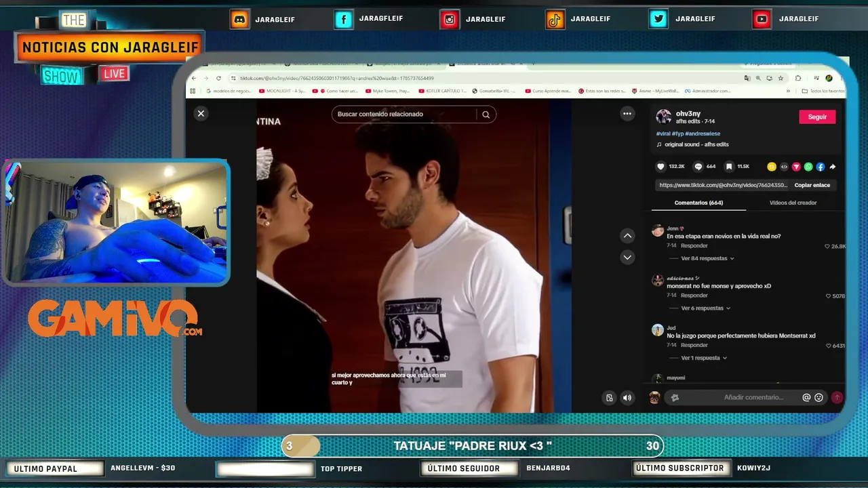Open the #andreswiese hashtag link
This screenshot has height=488, width=868.
[x=703, y=134]
